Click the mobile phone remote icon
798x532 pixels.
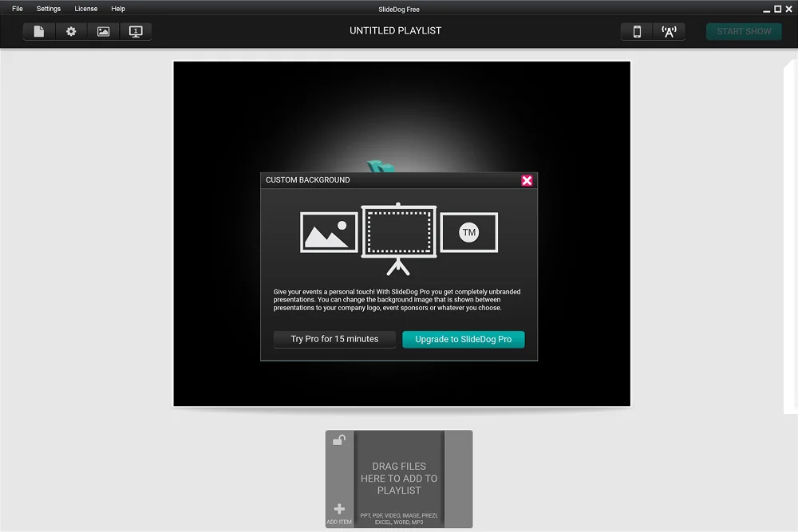click(637, 32)
